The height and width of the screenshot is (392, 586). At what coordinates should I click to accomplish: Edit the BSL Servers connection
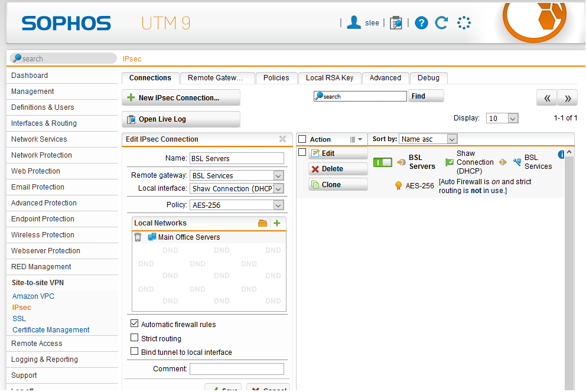[338, 153]
